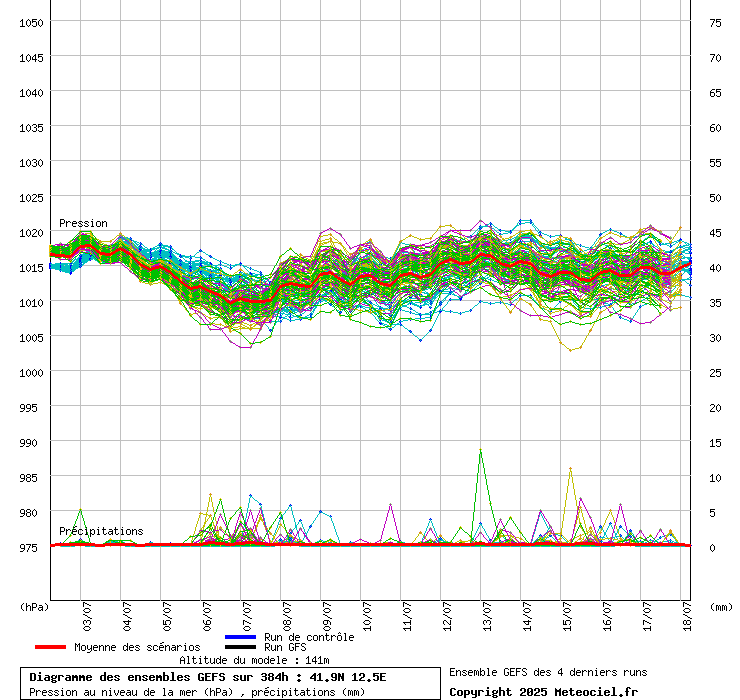Click the 1035 pressure axis value
Viewport: 740px width, 700px height.
click(31, 127)
